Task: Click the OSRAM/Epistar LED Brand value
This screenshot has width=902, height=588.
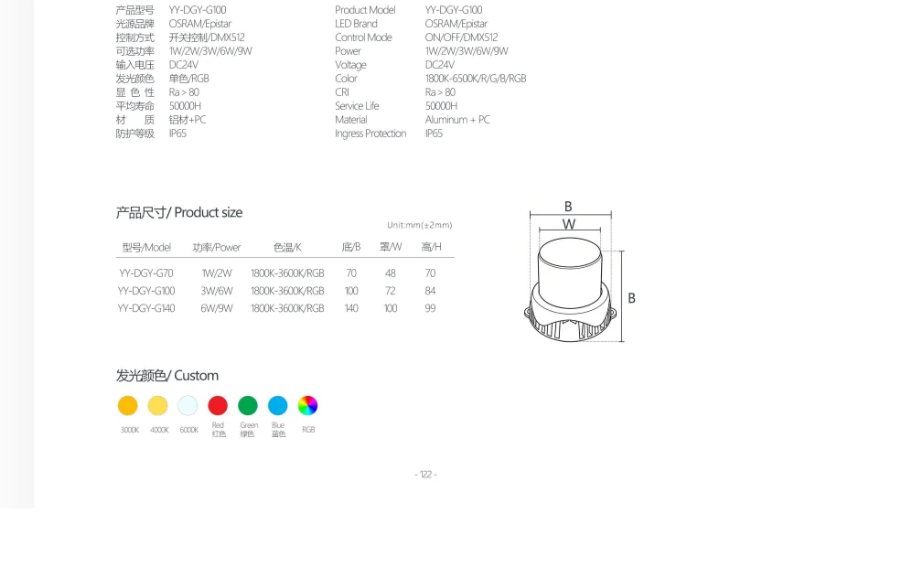Action: (x=456, y=24)
